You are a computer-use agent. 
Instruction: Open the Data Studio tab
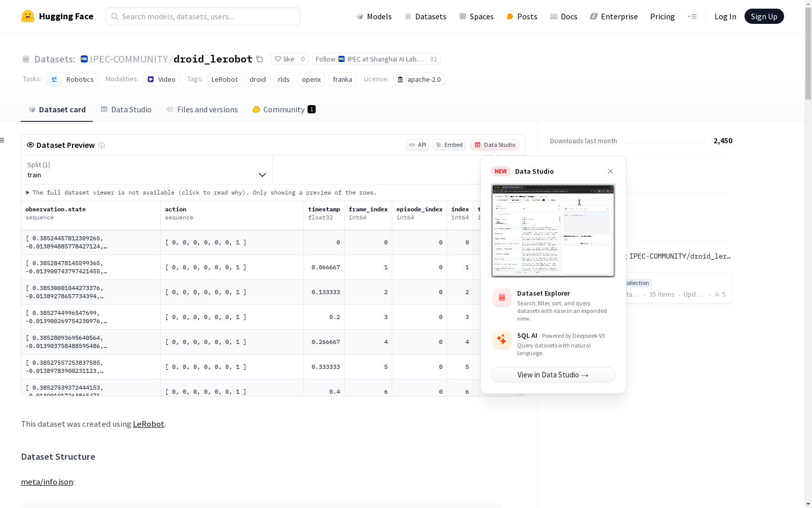point(126,110)
